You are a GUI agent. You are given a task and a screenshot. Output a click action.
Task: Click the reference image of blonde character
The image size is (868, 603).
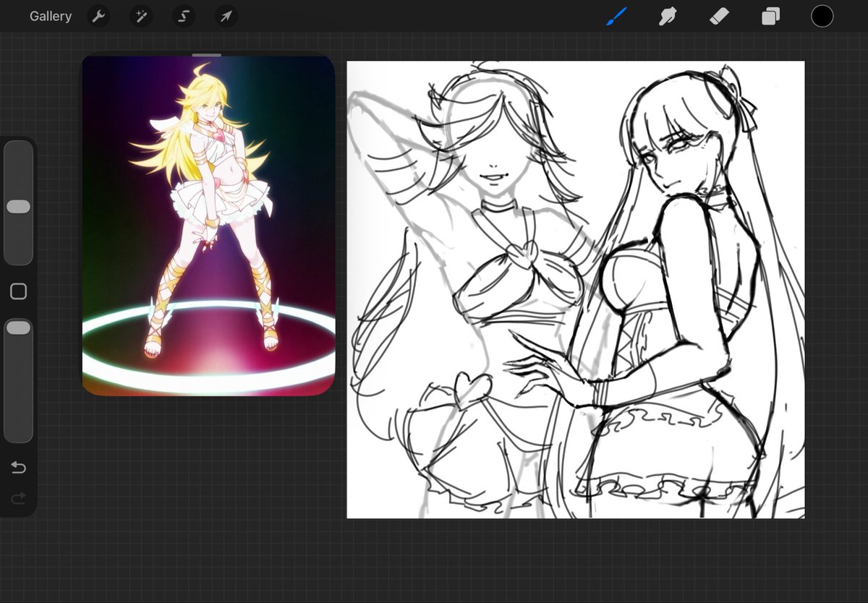(x=208, y=226)
